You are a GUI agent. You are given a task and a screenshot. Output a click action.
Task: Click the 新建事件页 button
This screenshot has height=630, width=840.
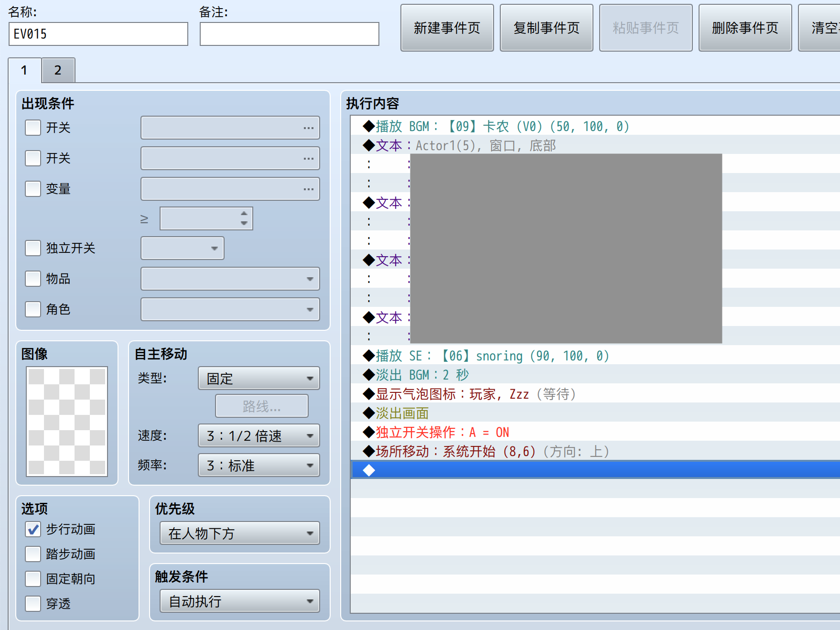[447, 28]
